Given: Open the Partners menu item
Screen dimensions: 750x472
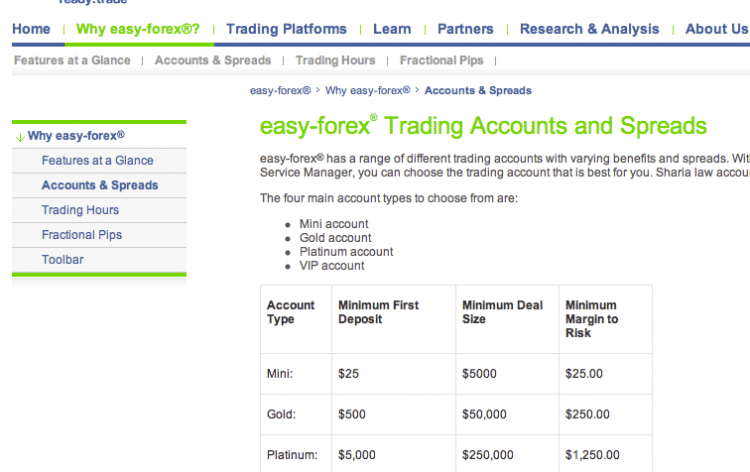Looking at the screenshot, I should 465,29.
